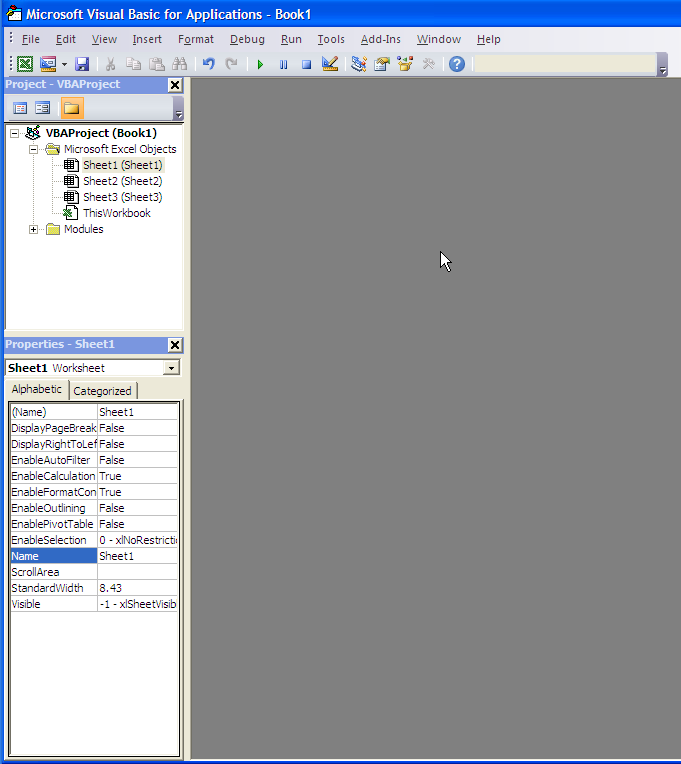Select VBAProject (Book1) root item
Image resolution: width=681 pixels, height=764 pixels.
[x=101, y=133]
